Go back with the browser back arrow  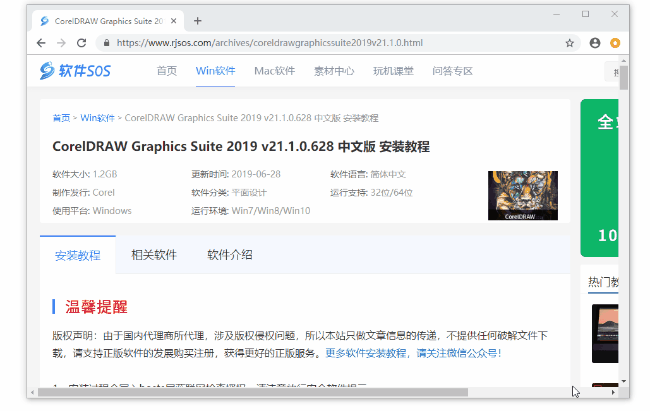pyautogui.click(x=41, y=43)
